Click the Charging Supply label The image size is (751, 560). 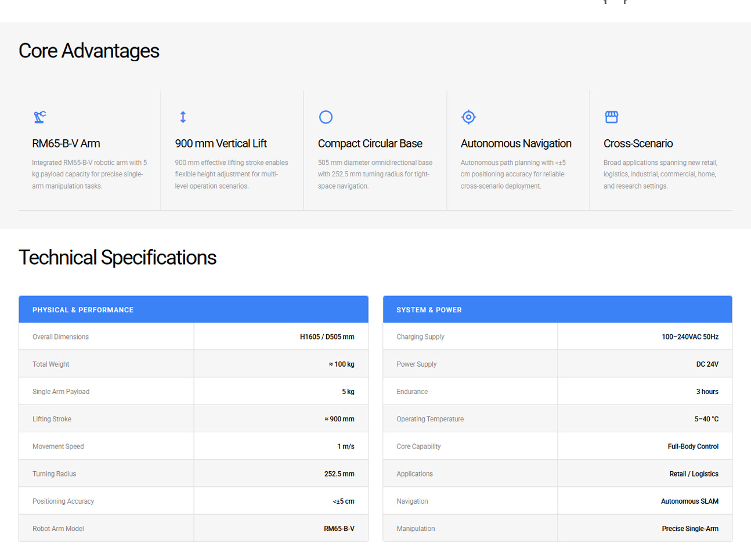pos(420,337)
